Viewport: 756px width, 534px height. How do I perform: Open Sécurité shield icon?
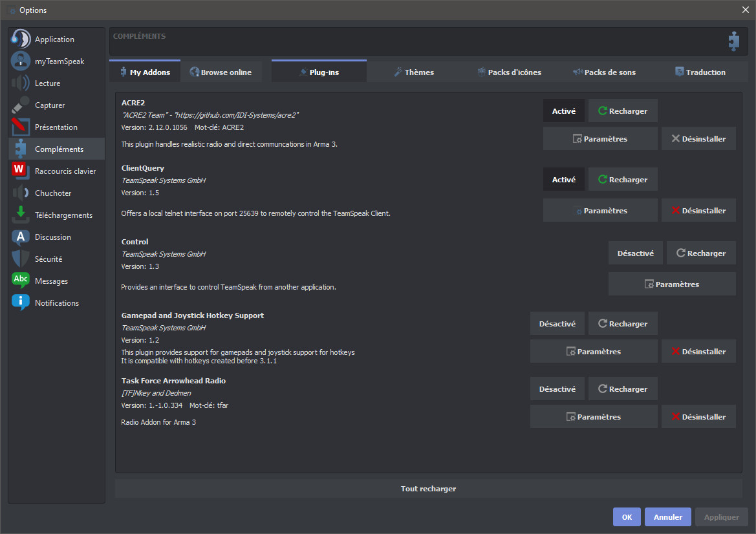coord(21,259)
